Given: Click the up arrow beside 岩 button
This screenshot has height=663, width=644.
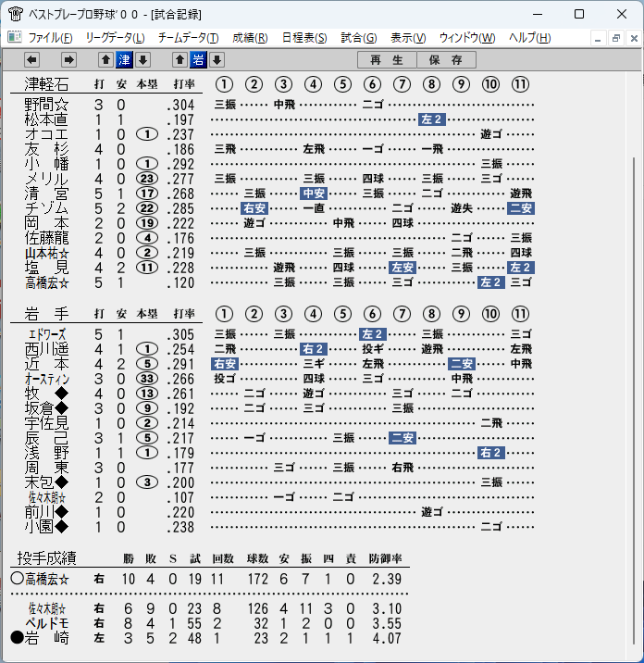Looking at the screenshot, I should pos(180,59).
